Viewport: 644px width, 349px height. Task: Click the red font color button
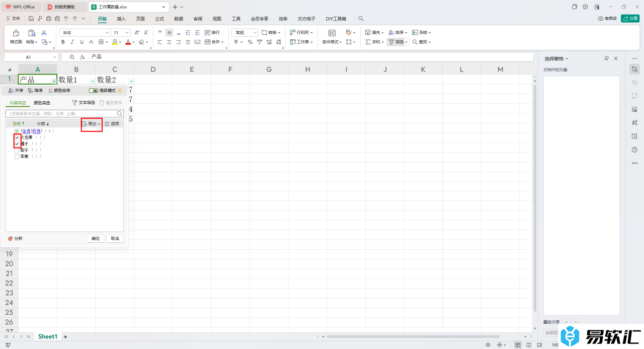coord(128,42)
